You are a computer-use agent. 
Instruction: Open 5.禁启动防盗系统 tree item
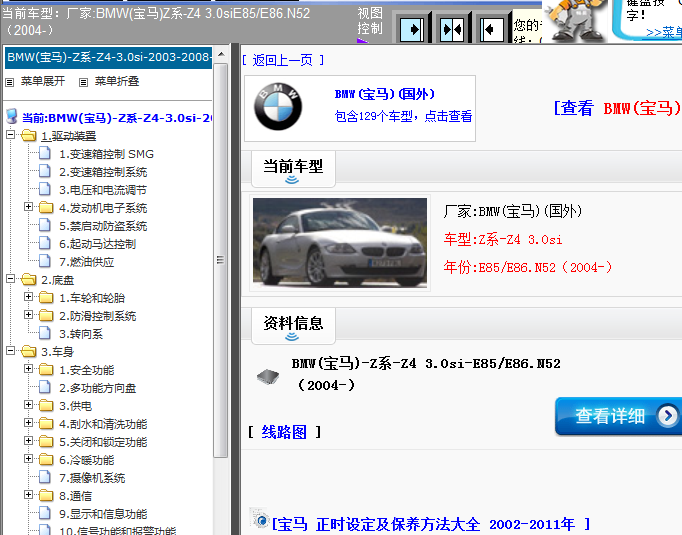click(103, 226)
